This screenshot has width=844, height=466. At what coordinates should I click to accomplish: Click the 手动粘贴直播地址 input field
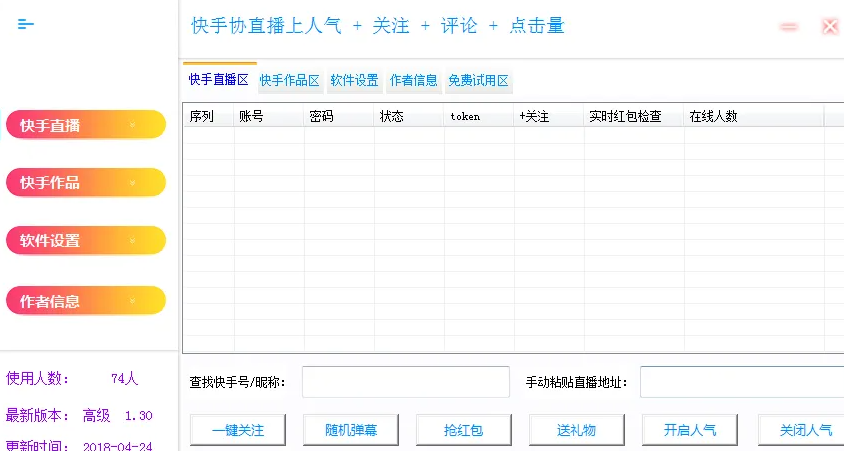click(741, 382)
